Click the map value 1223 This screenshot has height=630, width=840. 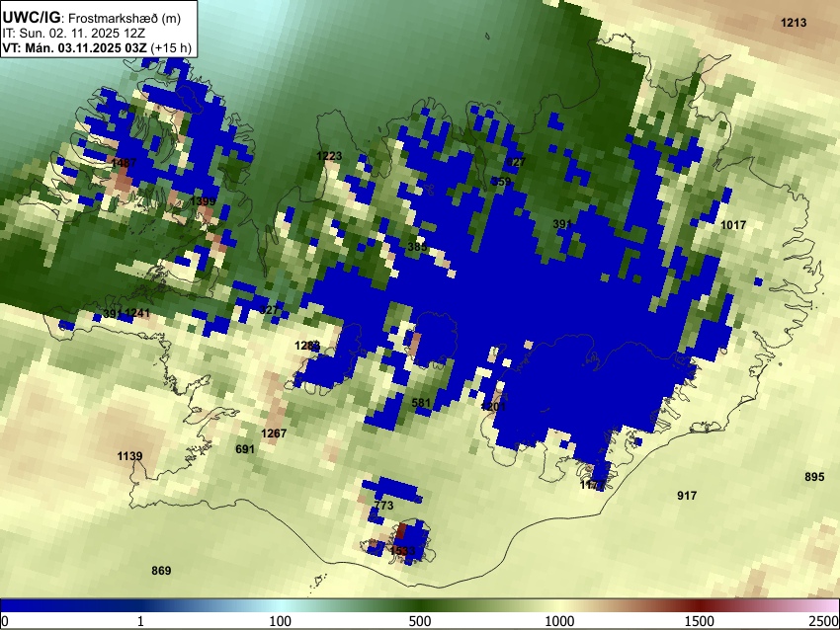(329, 156)
